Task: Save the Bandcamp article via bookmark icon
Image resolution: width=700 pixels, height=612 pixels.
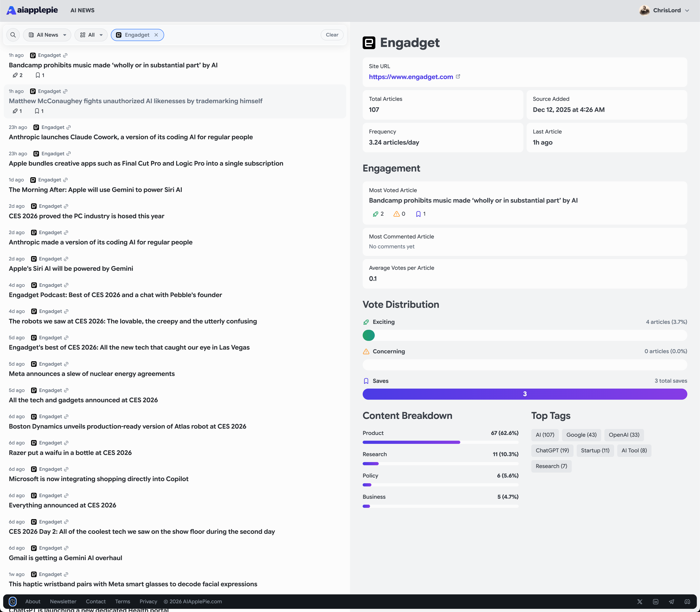Action: 38,75
